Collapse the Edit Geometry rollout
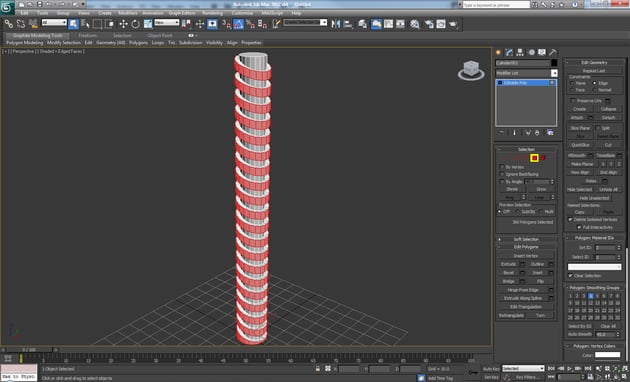This screenshot has height=382, width=630. (x=594, y=62)
